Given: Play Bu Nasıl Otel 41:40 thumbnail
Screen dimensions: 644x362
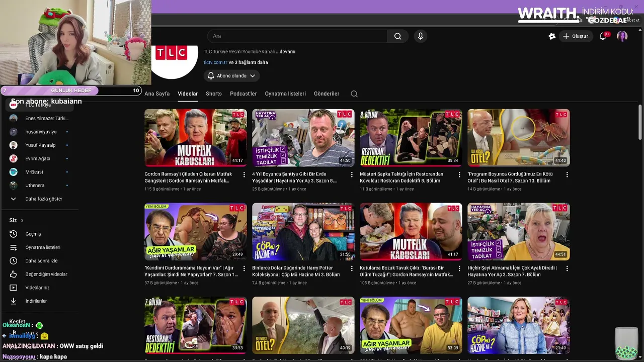Looking at the screenshot, I should 519,138.
